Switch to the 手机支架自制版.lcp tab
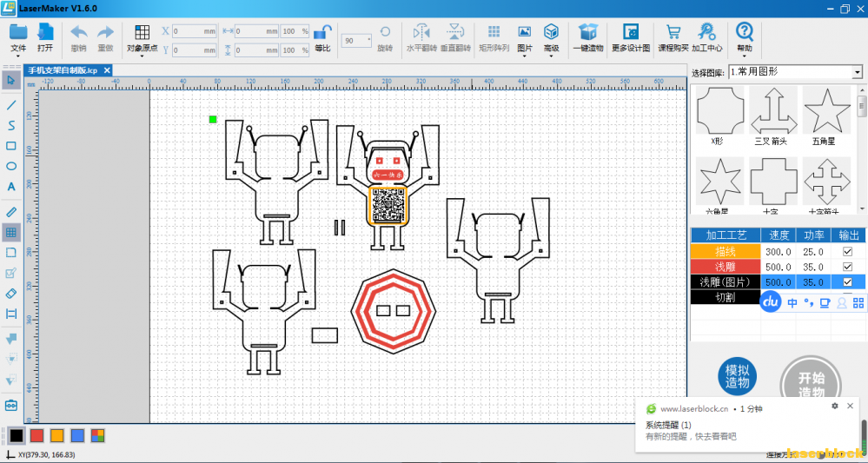The height and width of the screenshot is (463, 868). tap(63, 70)
